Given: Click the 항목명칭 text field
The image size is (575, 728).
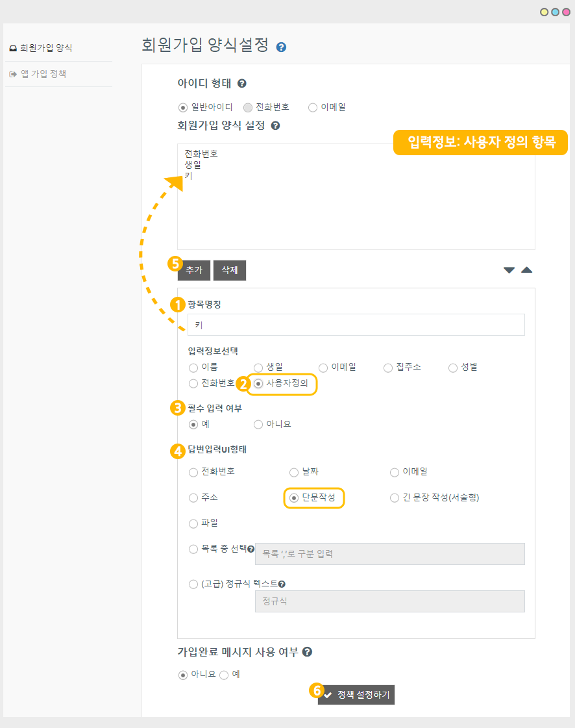Looking at the screenshot, I should tap(356, 325).
